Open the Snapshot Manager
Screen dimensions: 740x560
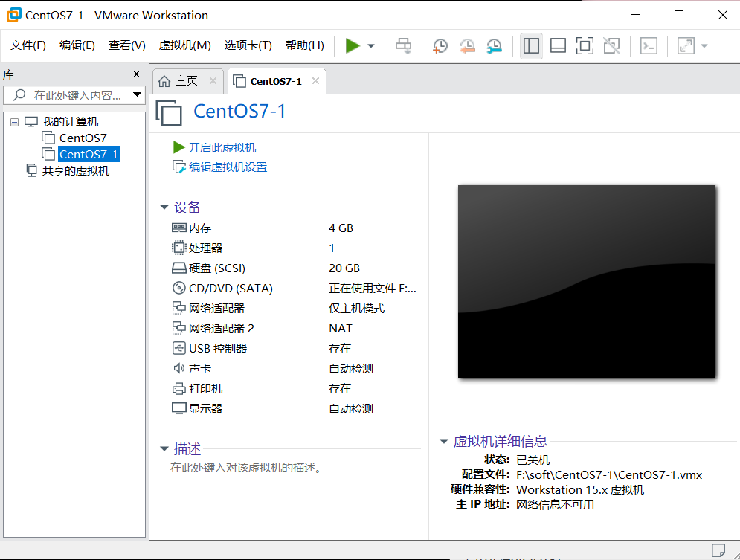(493, 45)
